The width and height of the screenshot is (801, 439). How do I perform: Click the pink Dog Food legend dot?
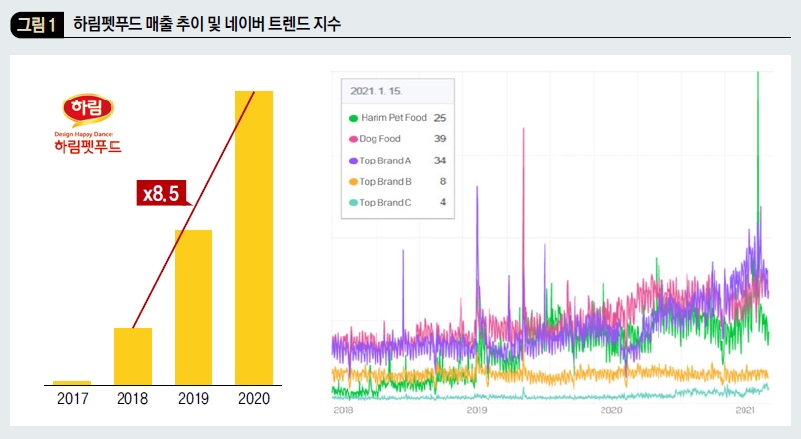point(353,139)
